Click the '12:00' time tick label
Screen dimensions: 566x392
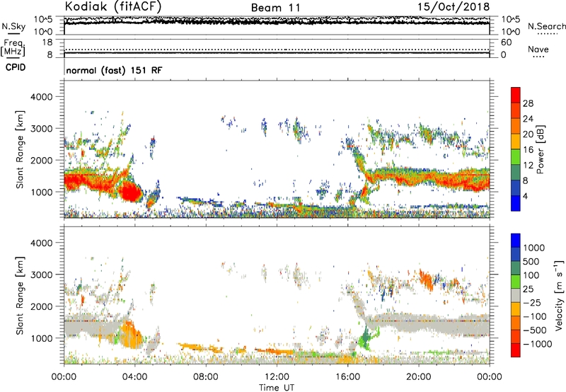coord(277,377)
